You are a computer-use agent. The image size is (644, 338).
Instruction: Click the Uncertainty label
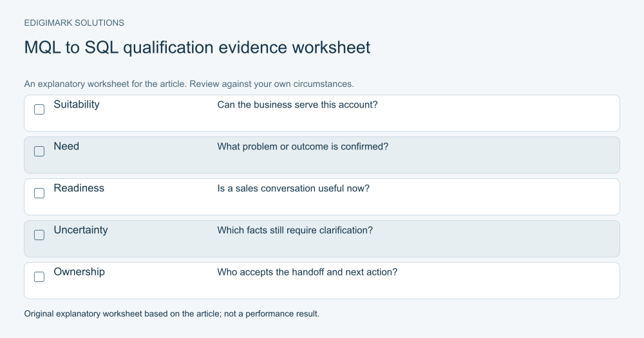(x=80, y=230)
